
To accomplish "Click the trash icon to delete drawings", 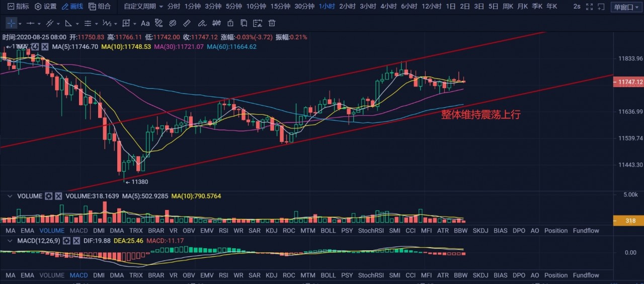I will pos(272,23).
